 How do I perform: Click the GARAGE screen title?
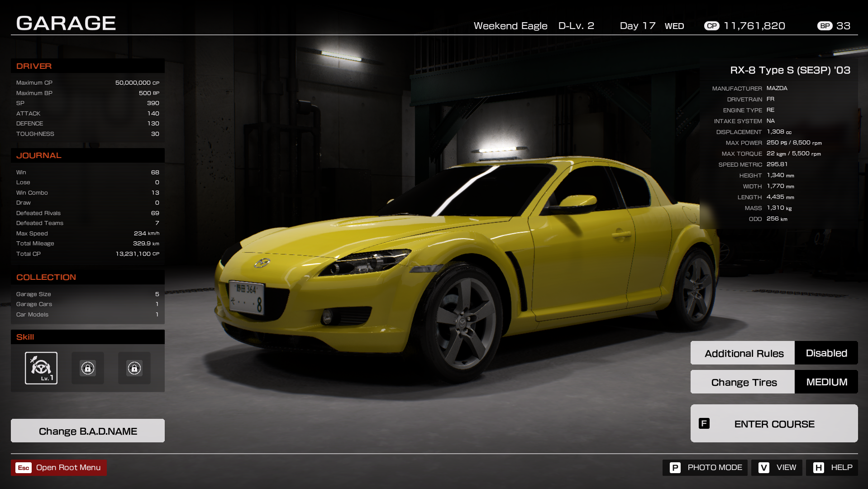66,23
